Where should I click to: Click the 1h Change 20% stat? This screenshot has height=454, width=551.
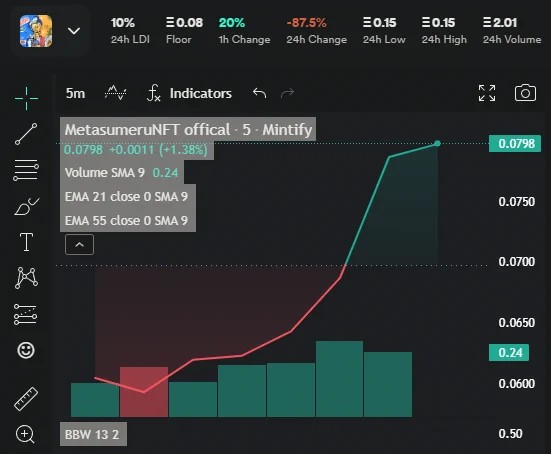pyautogui.click(x=245, y=31)
